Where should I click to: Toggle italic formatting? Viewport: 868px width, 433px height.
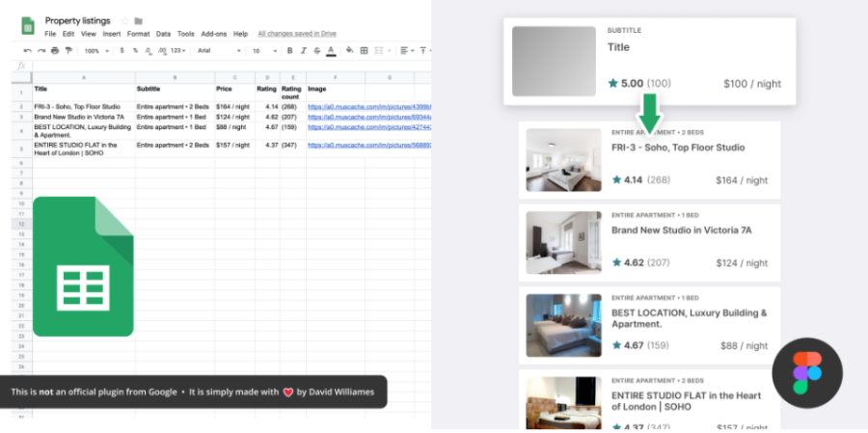point(304,50)
